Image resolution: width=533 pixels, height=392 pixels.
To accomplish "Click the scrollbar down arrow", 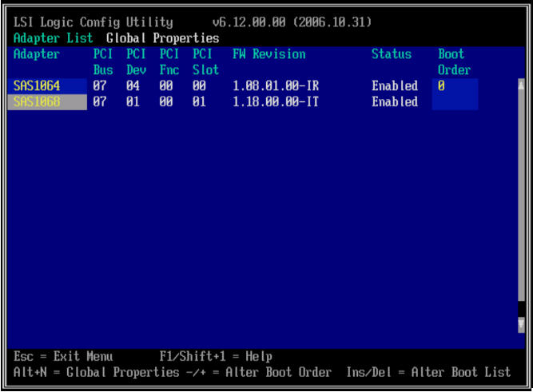I will click(x=521, y=324).
